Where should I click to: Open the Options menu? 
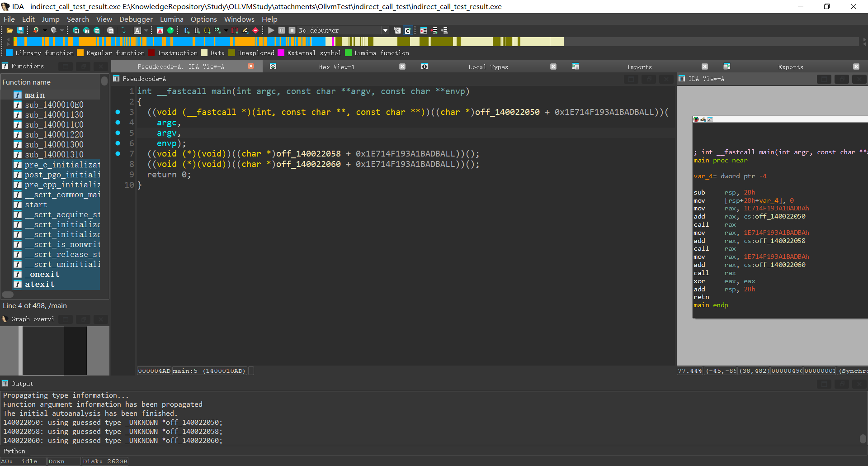(x=203, y=19)
